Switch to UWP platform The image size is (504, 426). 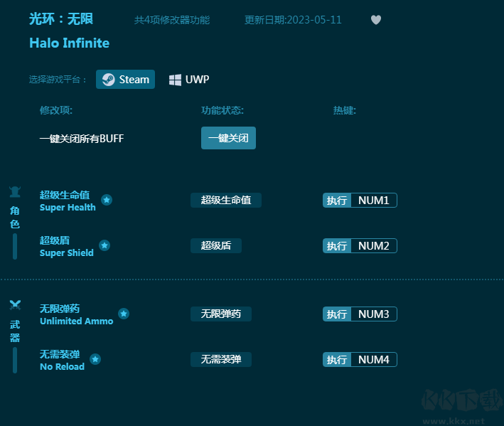tap(189, 80)
